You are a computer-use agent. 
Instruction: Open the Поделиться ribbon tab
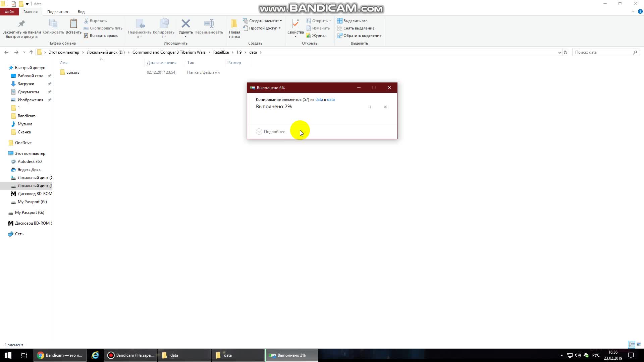coord(58,12)
